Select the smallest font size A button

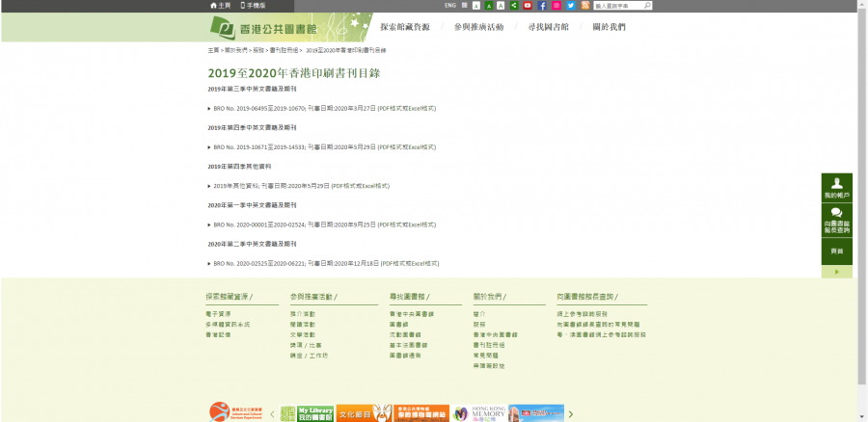[476, 6]
